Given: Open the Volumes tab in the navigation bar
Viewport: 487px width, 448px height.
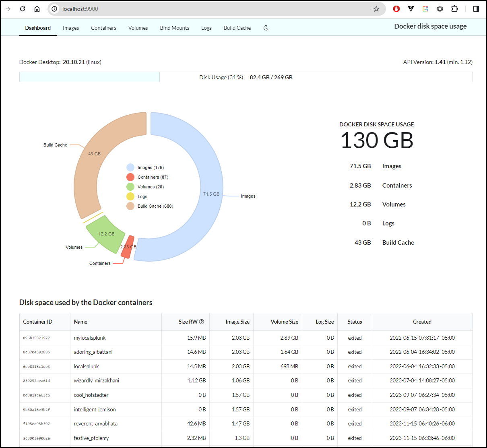Looking at the screenshot, I should point(138,28).
